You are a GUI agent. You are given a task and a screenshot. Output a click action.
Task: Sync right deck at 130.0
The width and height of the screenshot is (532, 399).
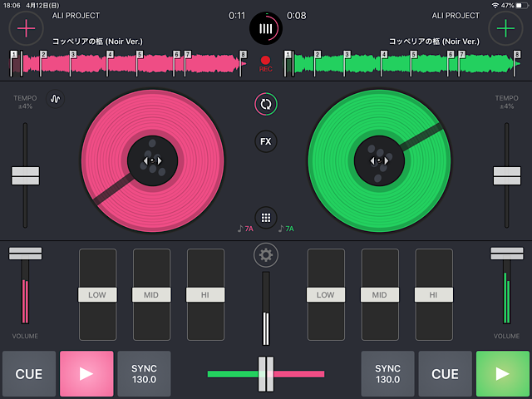pyautogui.click(x=387, y=373)
